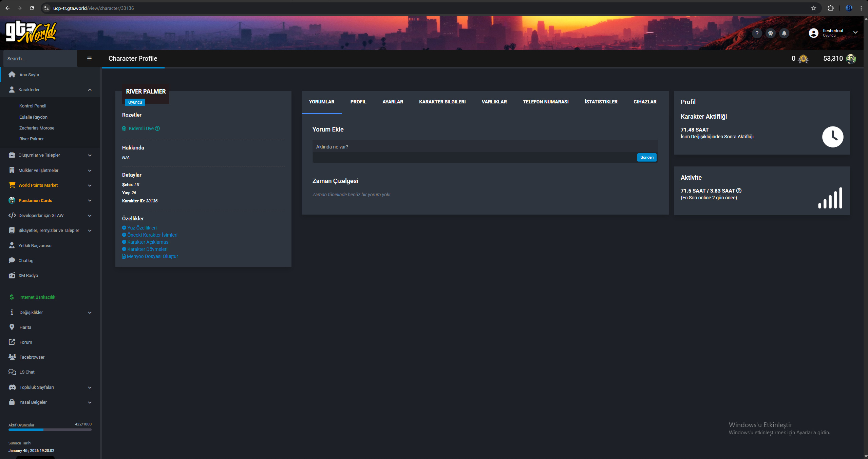Open the İSTATISTIKLER tab
Screen dimensions: 868x459
(x=601, y=102)
